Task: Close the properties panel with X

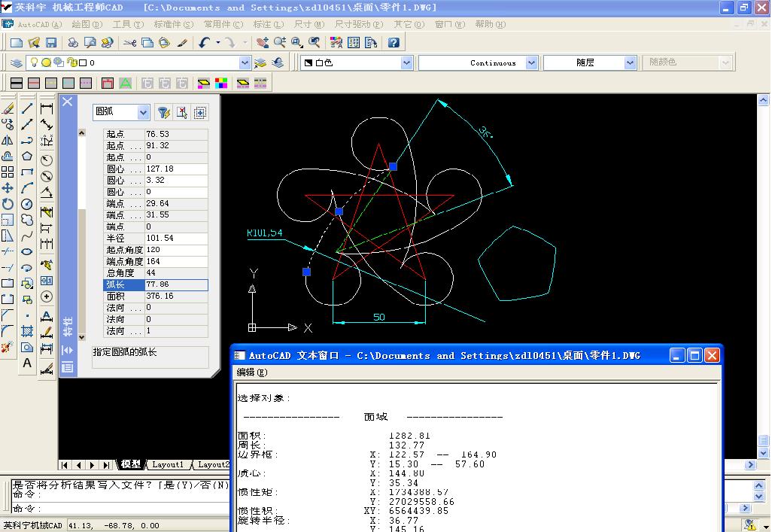Action: pyautogui.click(x=67, y=102)
